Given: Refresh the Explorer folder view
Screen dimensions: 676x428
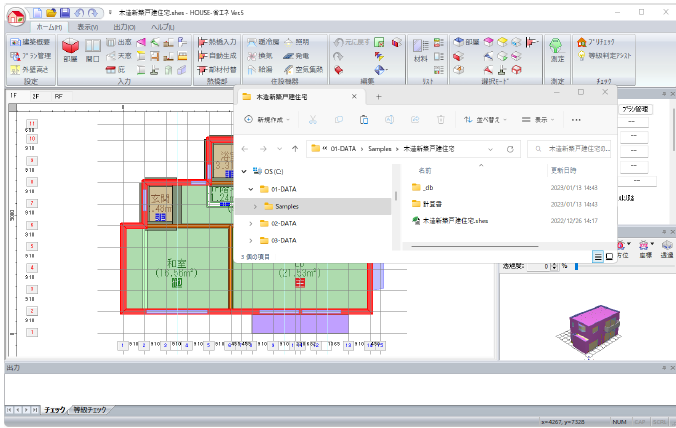Looking at the screenshot, I should [510, 149].
